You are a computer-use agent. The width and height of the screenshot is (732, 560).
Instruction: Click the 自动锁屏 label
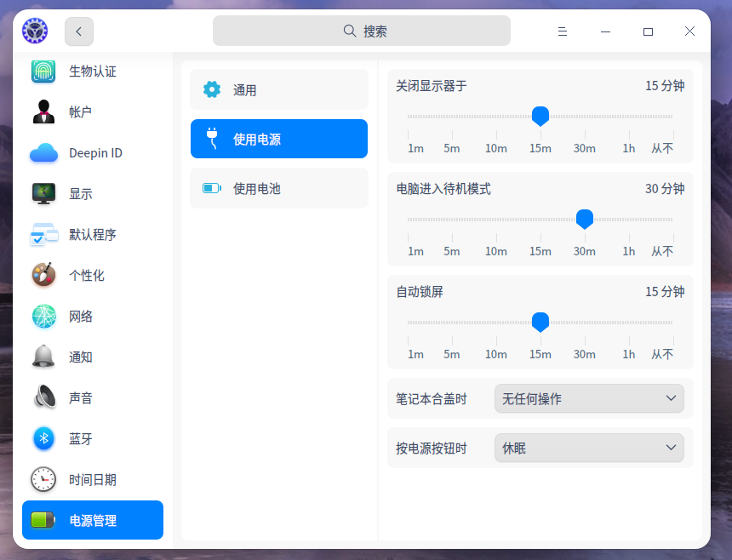420,292
